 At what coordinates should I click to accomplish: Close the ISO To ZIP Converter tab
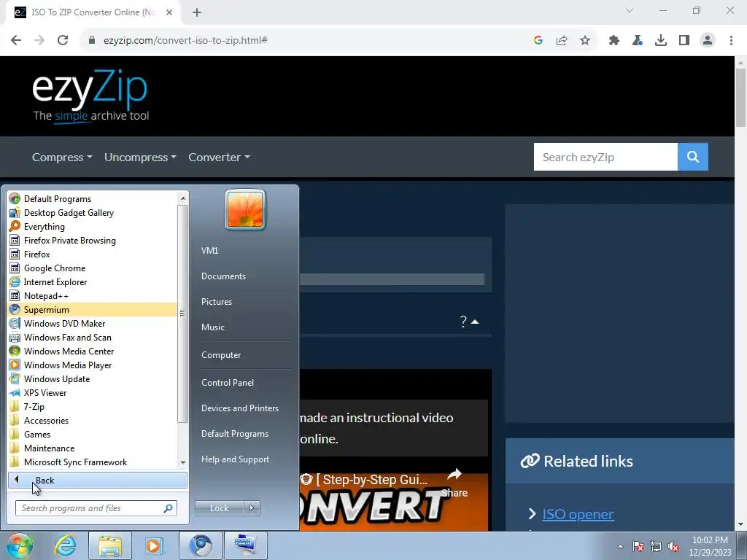169,12
